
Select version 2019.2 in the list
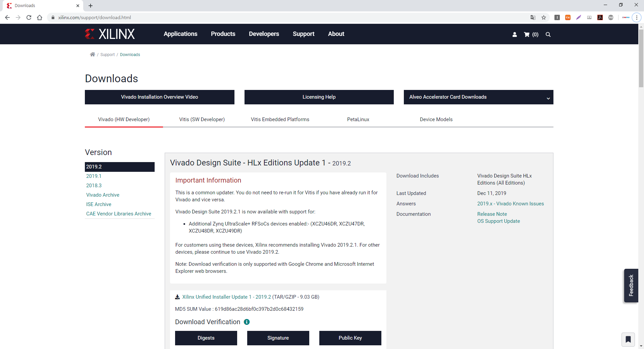[120, 167]
